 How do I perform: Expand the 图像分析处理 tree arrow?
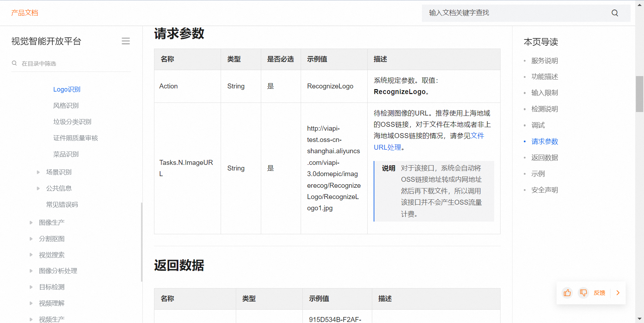click(31, 271)
